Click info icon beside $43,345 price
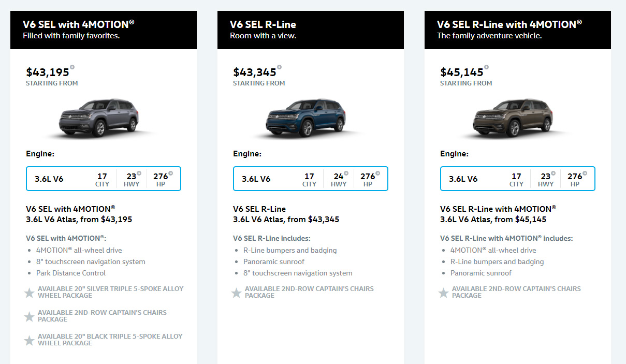 [279, 67]
